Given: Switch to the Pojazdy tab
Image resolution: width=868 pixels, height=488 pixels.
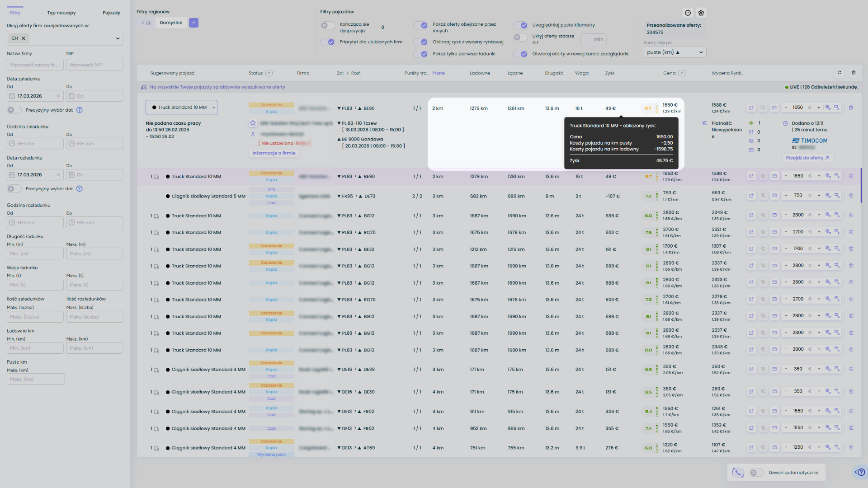Looking at the screenshot, I should [x=111, y=13].
